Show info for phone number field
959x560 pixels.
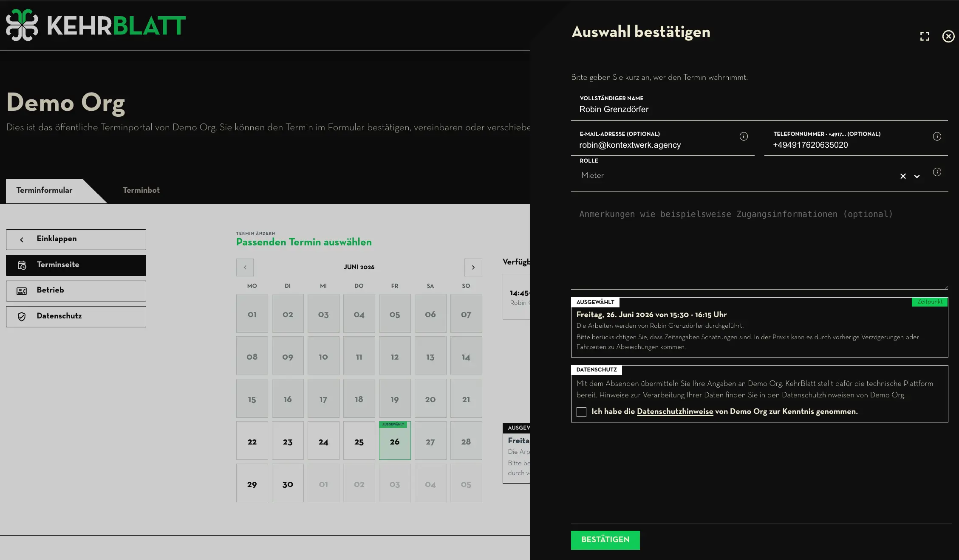937,136
